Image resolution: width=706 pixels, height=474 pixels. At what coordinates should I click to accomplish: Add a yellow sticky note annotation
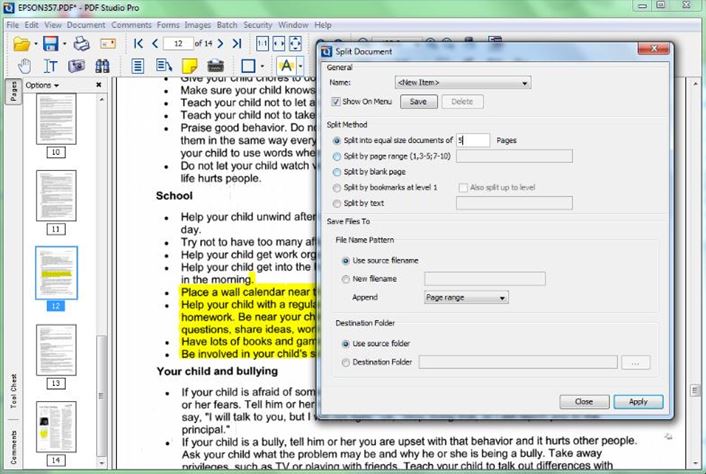[x=190, y=66]
